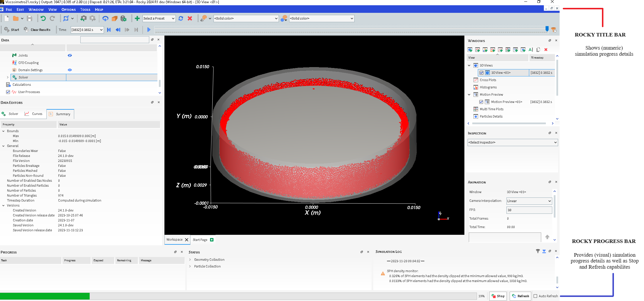644x301 pixels.
Task: Click the red X delete window icon
Action: (x=546, y=50)
